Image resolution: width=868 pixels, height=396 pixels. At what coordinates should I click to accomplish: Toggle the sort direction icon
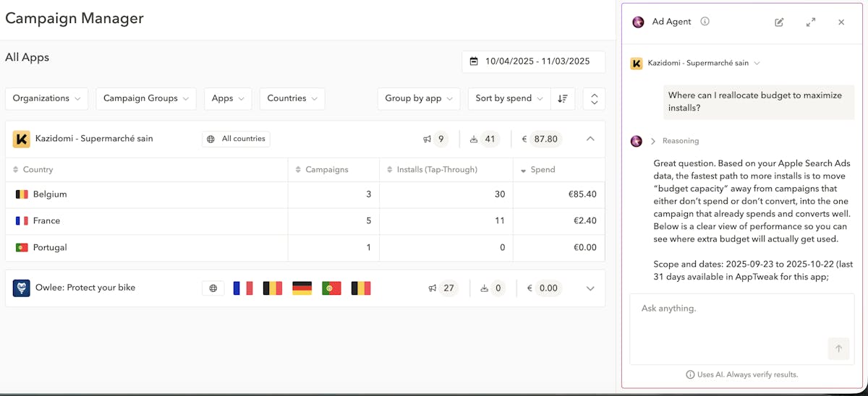pos(563,98)
